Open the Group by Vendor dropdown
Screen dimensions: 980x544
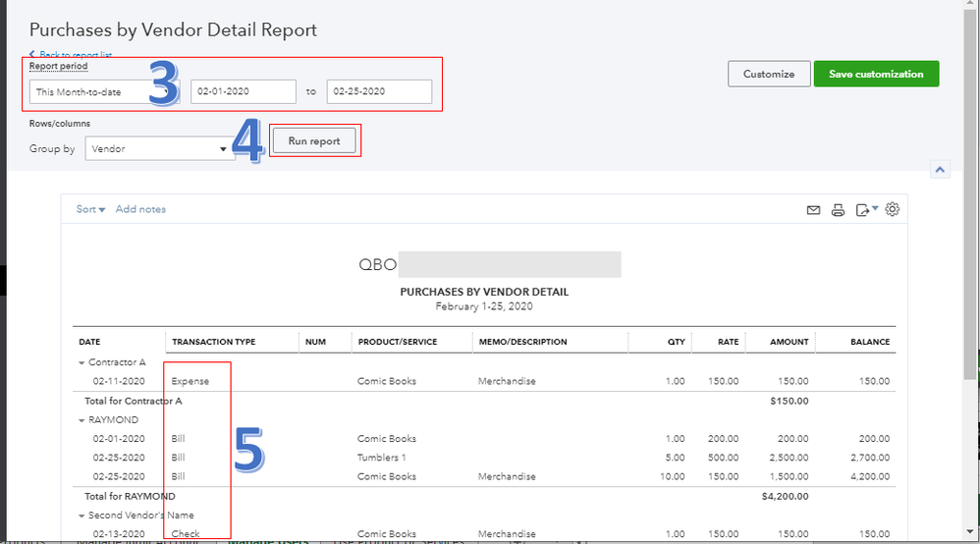click(157, 149)
